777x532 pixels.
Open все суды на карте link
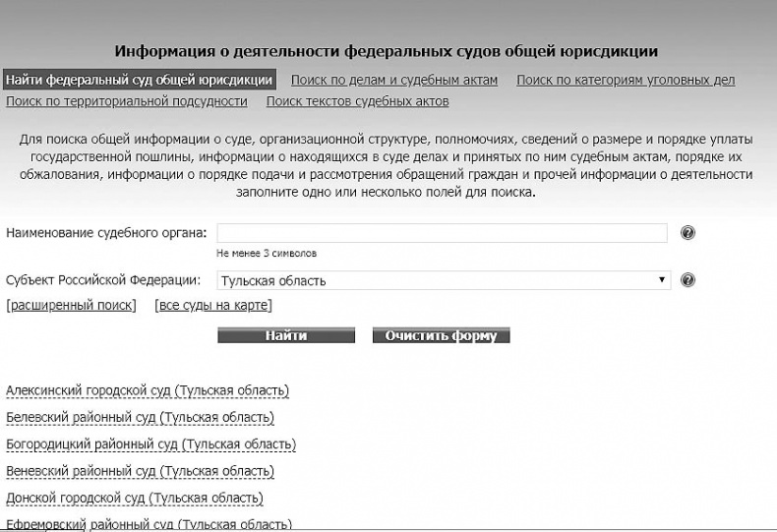click(x=212, y=306)
